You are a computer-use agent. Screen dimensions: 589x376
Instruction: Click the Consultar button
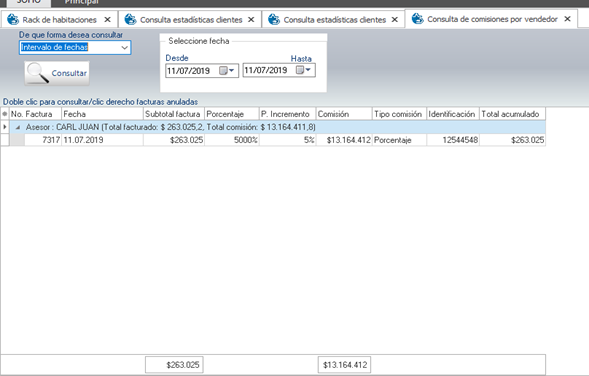coord(57,73)
